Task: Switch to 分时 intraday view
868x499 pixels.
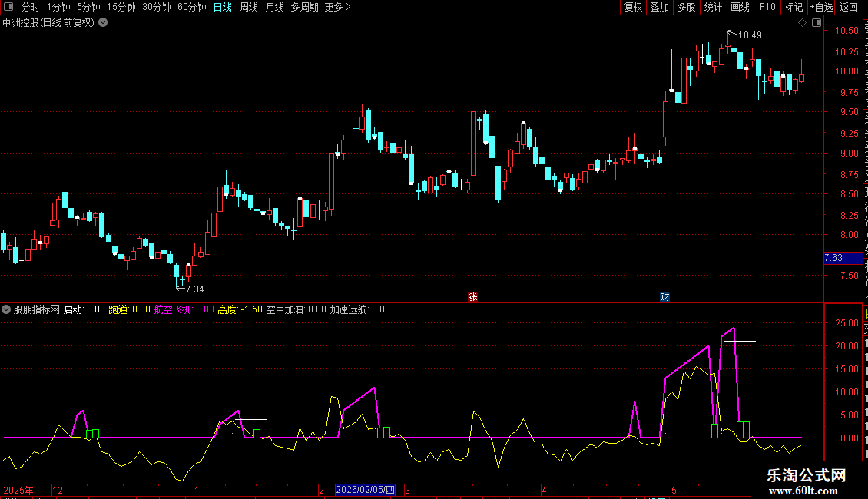Action: click(x=31, y=7)
